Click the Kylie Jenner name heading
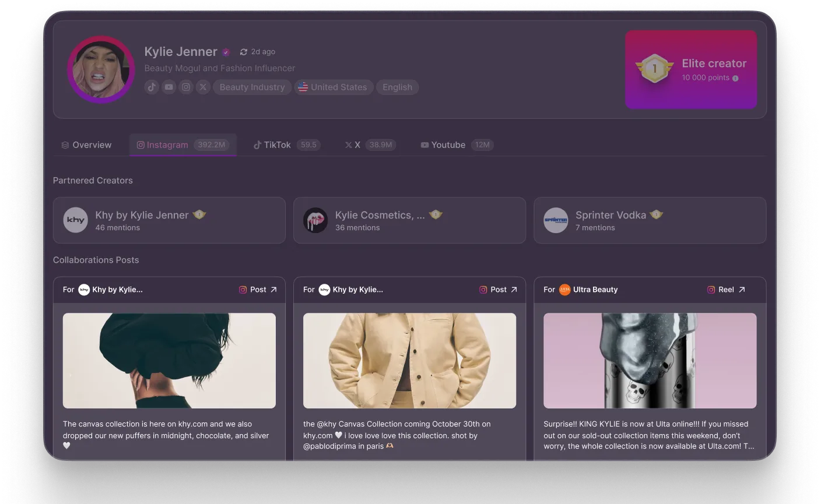821x504 pixels. (x=181, y=52)
